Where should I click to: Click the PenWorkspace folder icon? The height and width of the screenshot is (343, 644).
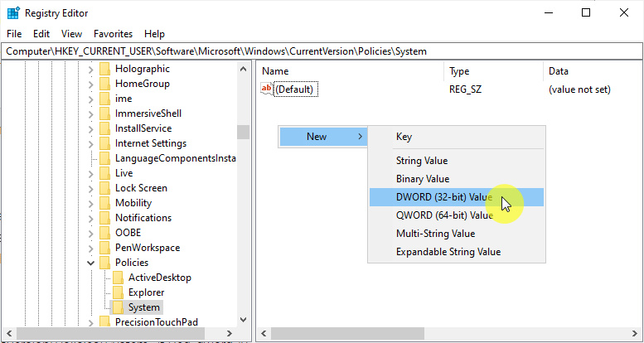click(104, 248)
